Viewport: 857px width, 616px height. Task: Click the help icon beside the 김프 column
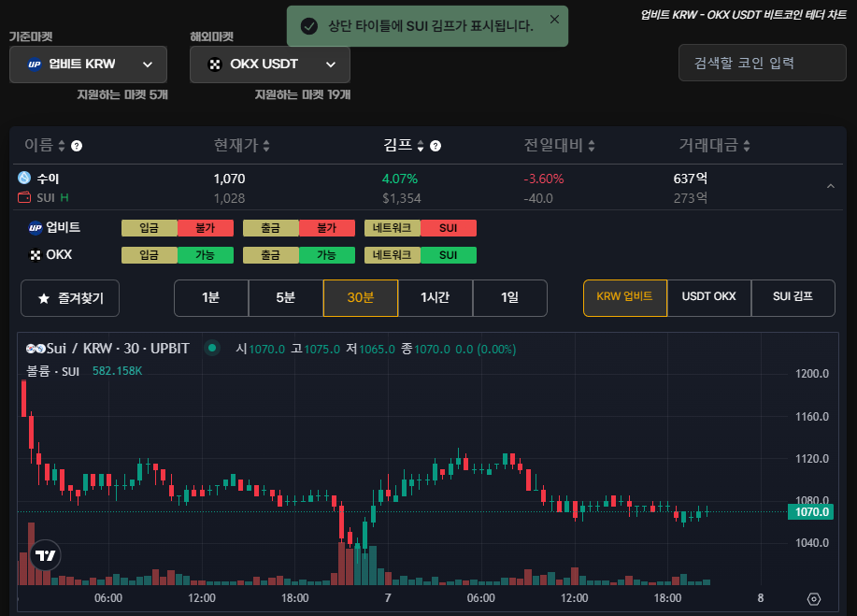click(x=434, y=146)
